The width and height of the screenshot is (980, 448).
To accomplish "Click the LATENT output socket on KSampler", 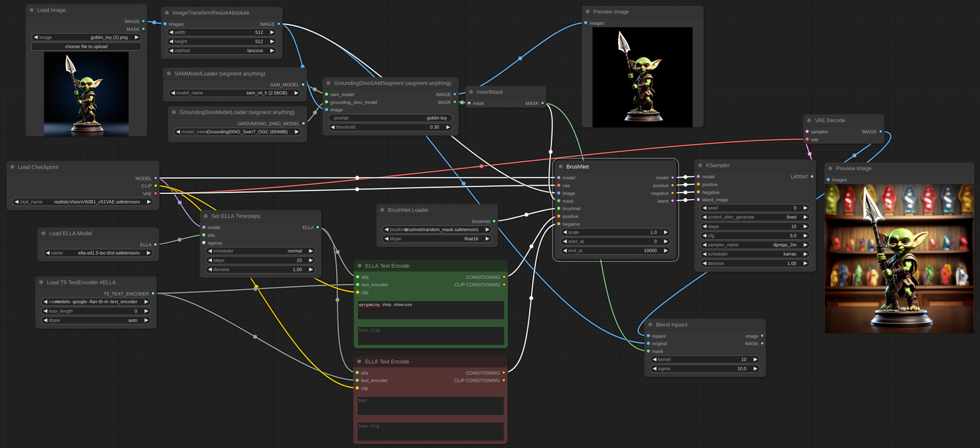I will tap(812, 177).
